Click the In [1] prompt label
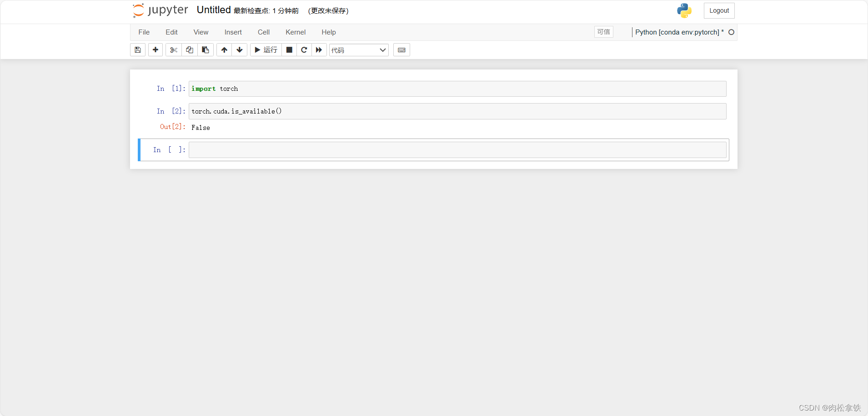Image resolution: width=868 pixels, height=416 pixels. pos(171,89)
